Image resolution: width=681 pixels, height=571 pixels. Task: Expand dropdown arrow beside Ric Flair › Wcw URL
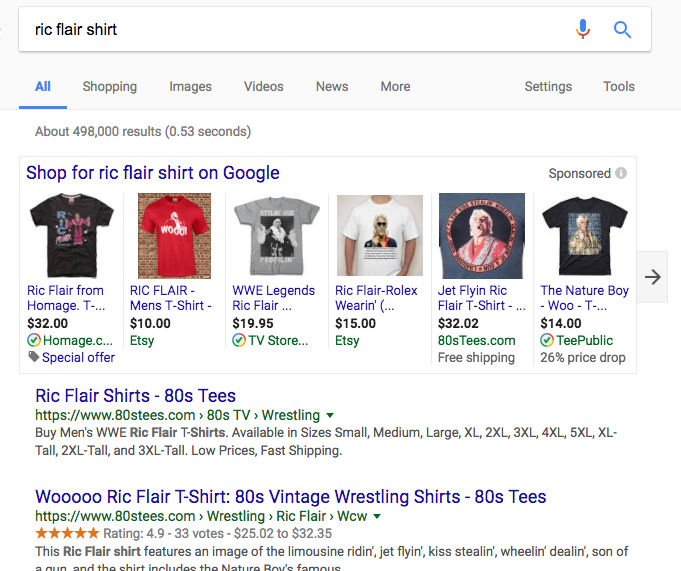click(377, 517)
